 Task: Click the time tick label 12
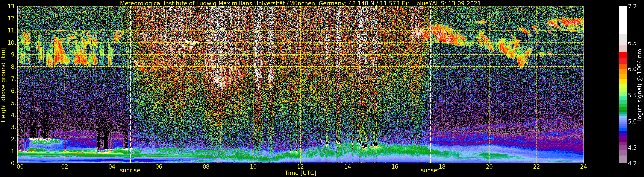(x=300, y=167)
